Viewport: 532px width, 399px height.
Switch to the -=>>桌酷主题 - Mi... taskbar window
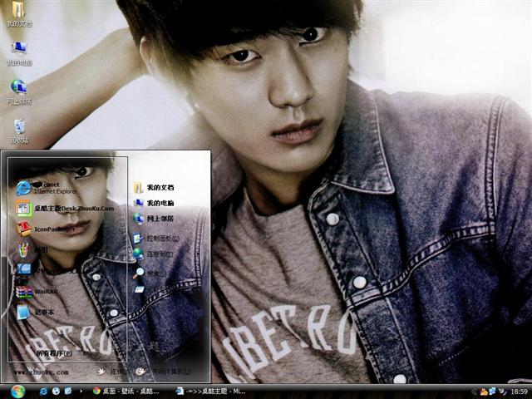[x=210, y=392]
